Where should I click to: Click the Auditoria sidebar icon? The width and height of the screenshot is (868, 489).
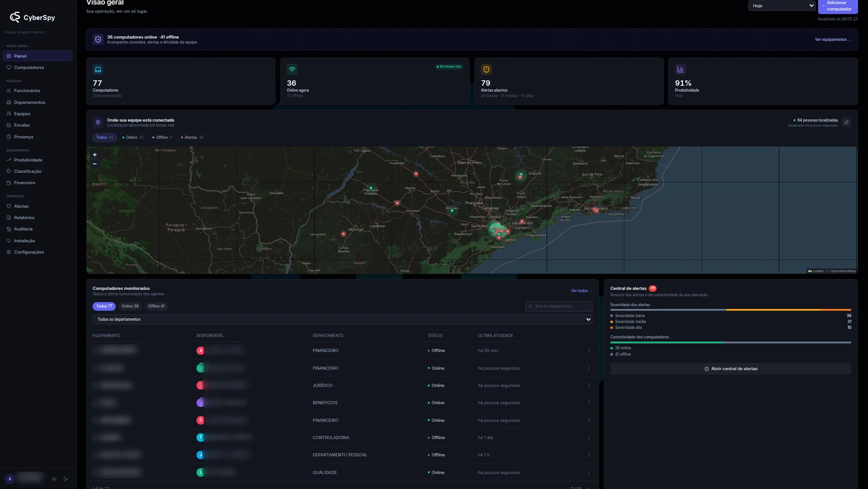click(9, 229)
